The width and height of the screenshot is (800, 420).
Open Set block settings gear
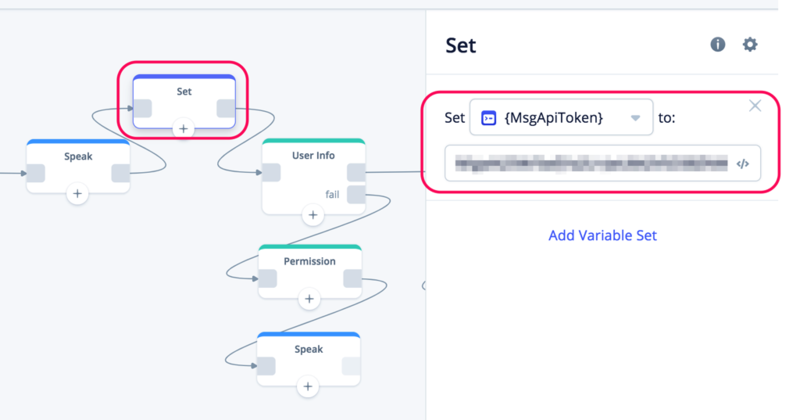[x=749, y=44]
